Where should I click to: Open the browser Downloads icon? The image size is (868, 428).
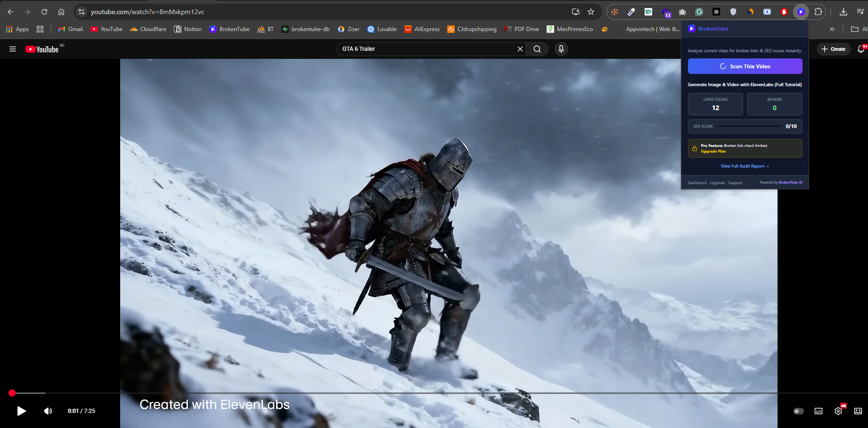(x=844, y=11)
